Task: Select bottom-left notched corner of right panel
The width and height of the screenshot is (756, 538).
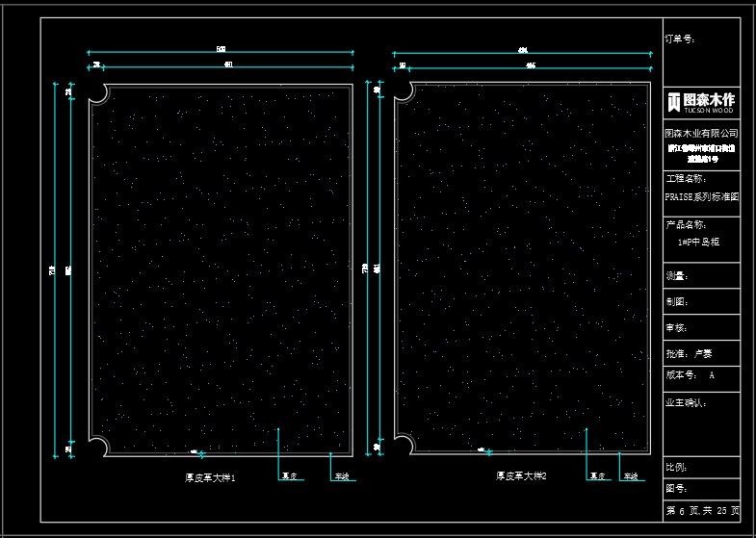Action: 404,444
